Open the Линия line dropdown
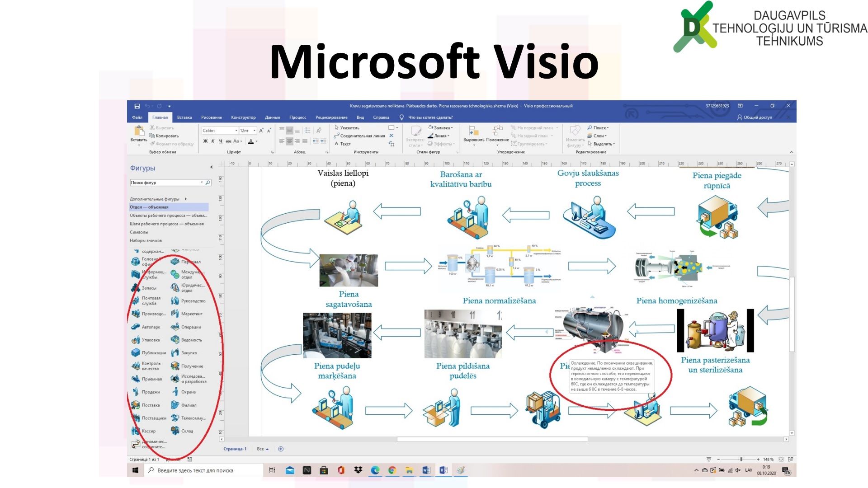Viewport: 868px width, 488px height. coord(439,136)
